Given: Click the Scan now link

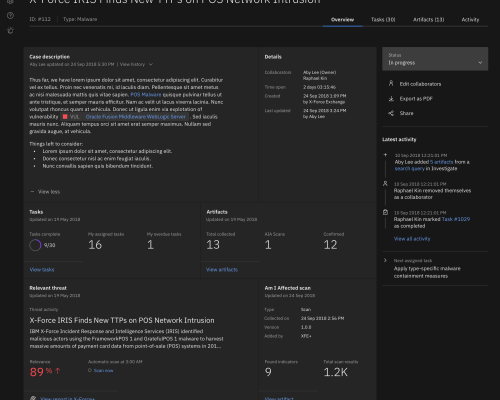Looking at the screenshot, I should click(103, 371).
